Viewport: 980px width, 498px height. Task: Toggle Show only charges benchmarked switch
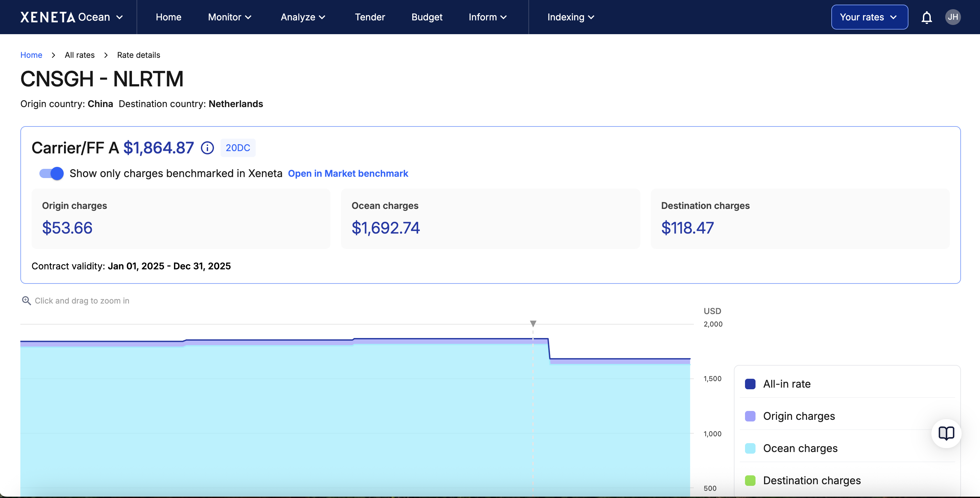[x=52, y=174]
